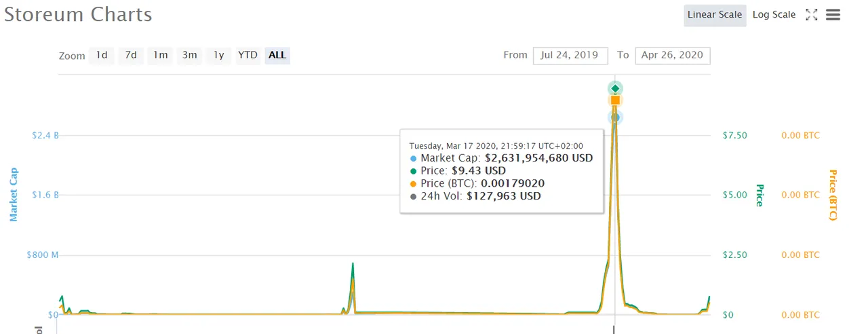Switch to Linear Scale
Image resolution: width=868 pixels, height=334 pixels.
pos(715,15)
